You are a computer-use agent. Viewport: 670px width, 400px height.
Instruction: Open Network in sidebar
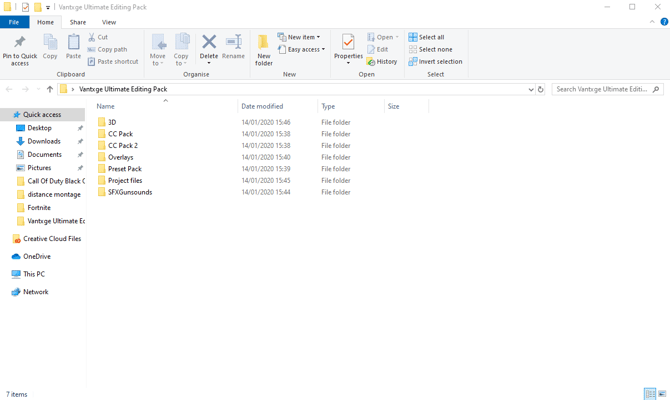35,292
